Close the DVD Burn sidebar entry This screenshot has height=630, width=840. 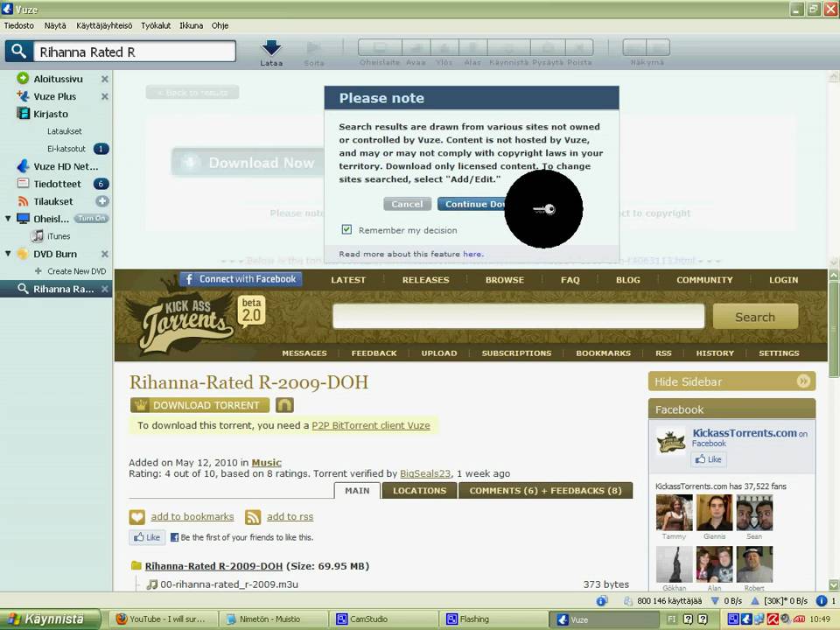pos(105,254)
